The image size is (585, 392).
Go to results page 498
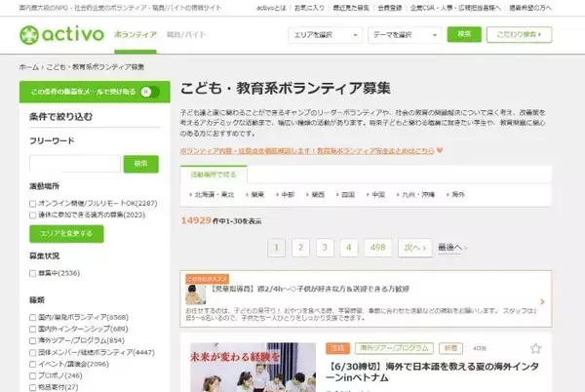(x=377, y=248)
